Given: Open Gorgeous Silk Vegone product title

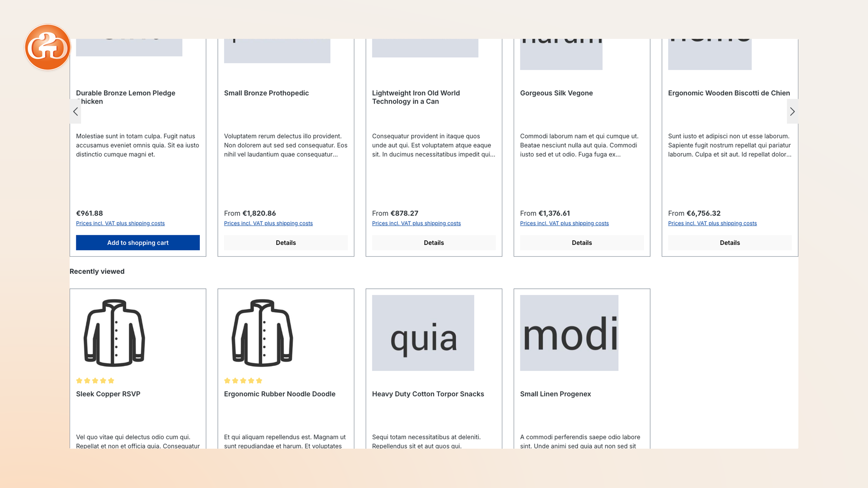Looking at the screenshot, I should click(557, 93).
